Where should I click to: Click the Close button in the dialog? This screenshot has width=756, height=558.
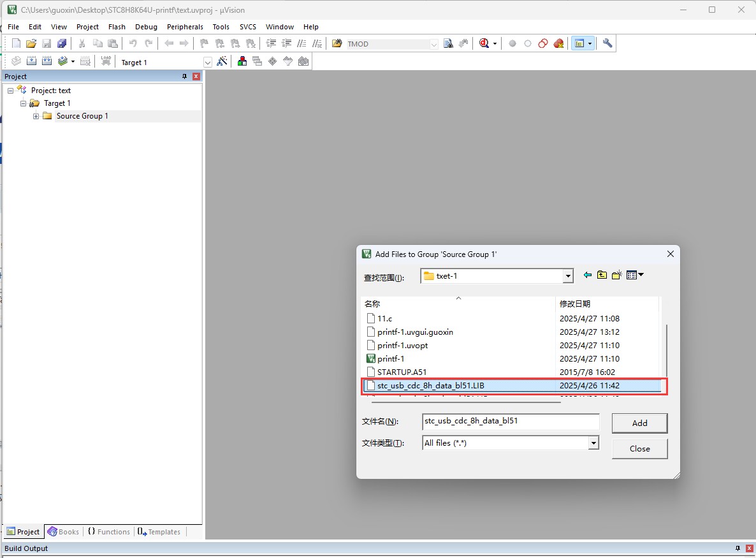tap(640, 448)
